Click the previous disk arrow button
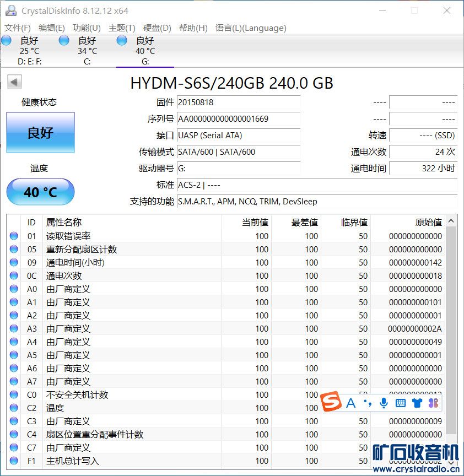 click(14, 82)
